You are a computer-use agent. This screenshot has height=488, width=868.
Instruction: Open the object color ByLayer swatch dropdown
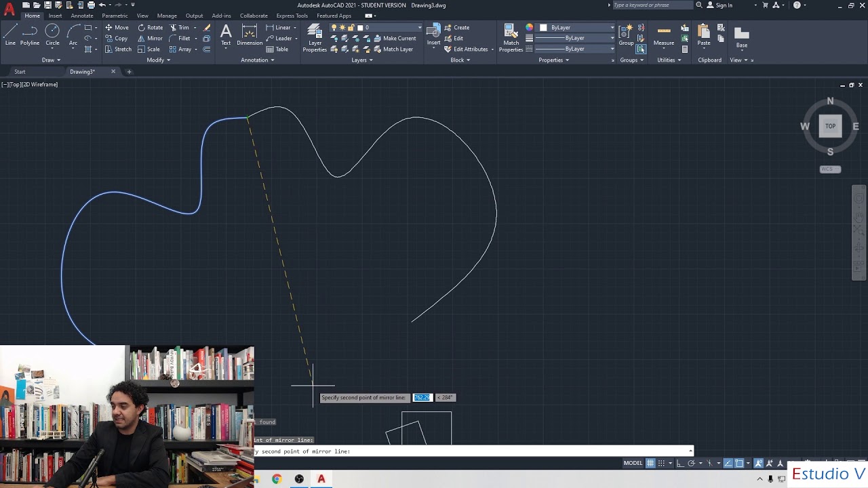577,28
